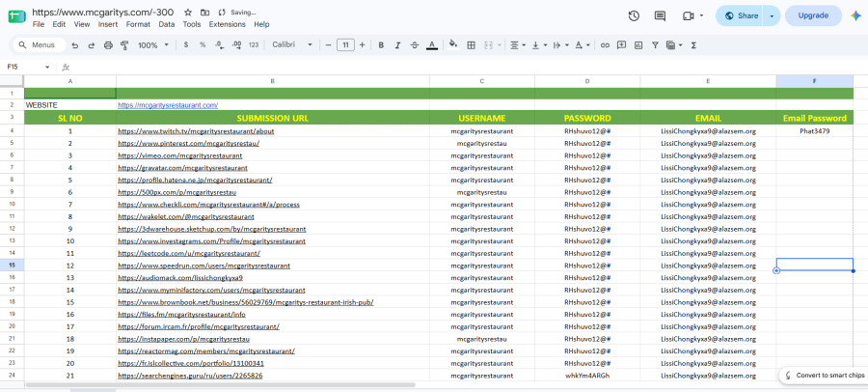Star this spreadsheet
This screenshot has width=868, height=392.
(x=188, y=13)
